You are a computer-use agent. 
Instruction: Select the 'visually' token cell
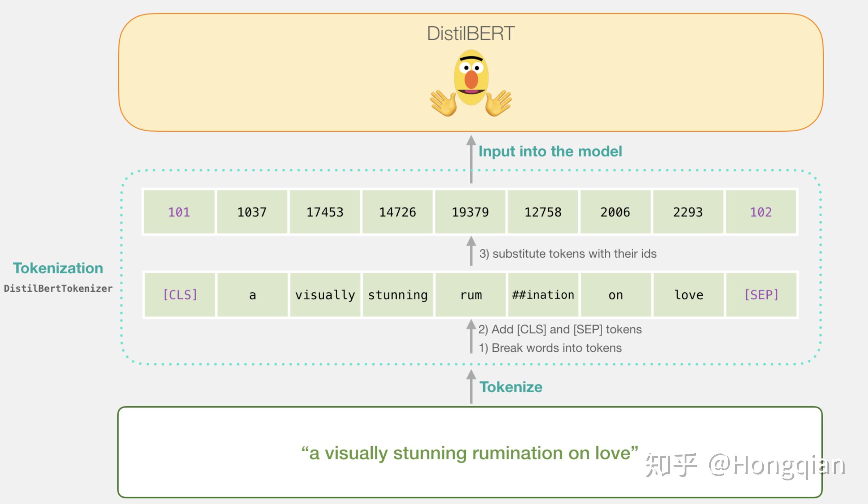click(325, 295)
